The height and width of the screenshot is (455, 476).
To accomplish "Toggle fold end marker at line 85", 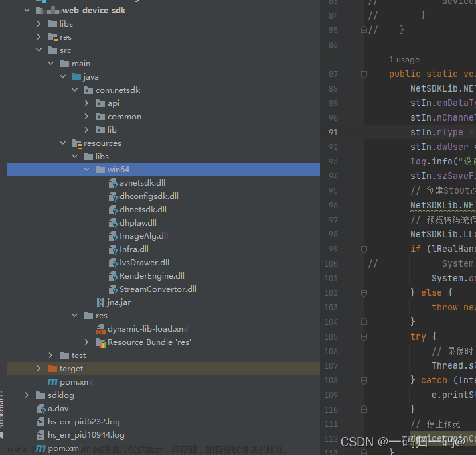I will point(364,30).
